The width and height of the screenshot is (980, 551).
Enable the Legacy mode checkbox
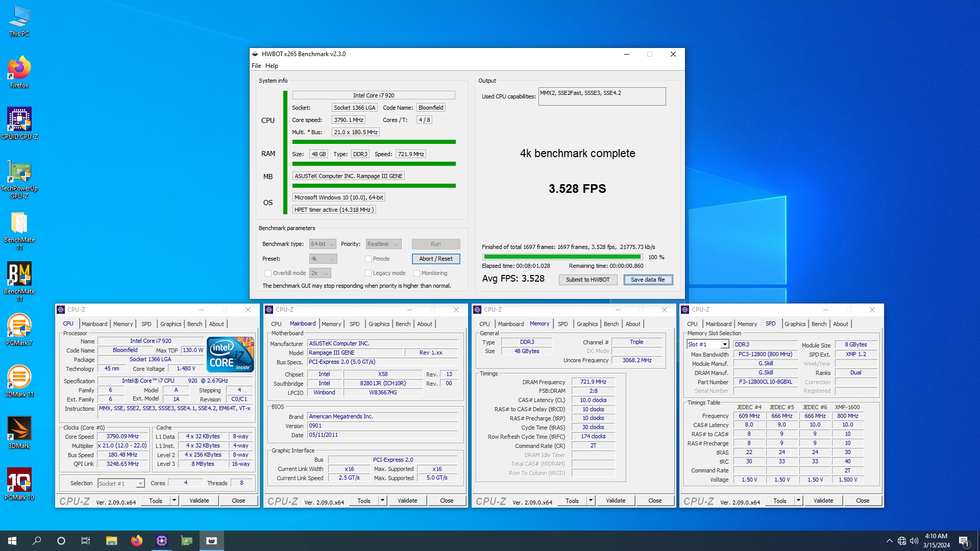tap(368, 273)
